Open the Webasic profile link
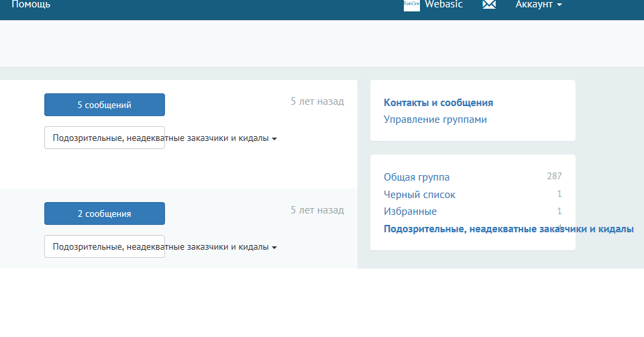 coord(443,5)
